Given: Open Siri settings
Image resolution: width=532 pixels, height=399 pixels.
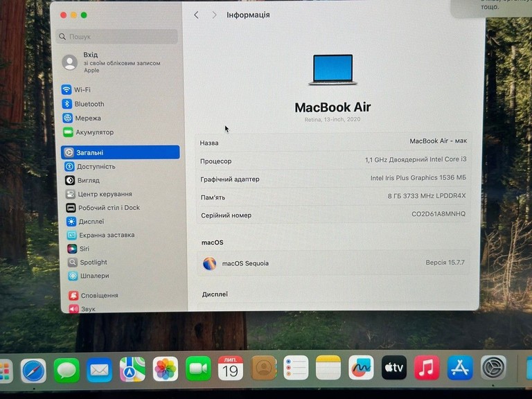Looking at the screenshot, I should 78,249.
